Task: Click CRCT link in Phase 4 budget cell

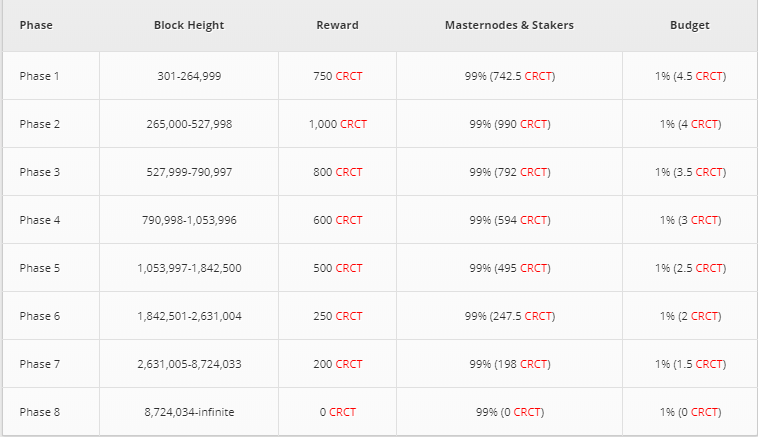Action: tap(705, 220)
